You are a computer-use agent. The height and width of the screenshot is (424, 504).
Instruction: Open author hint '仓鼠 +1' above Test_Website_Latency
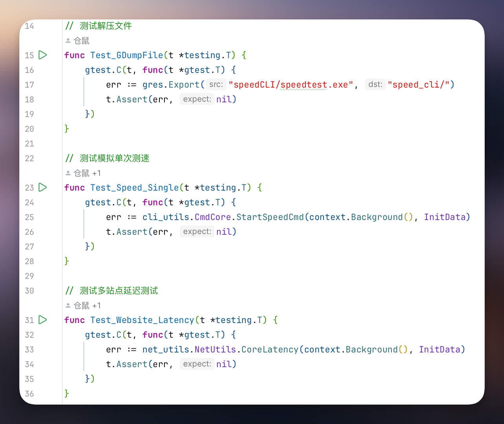point(87,305)
